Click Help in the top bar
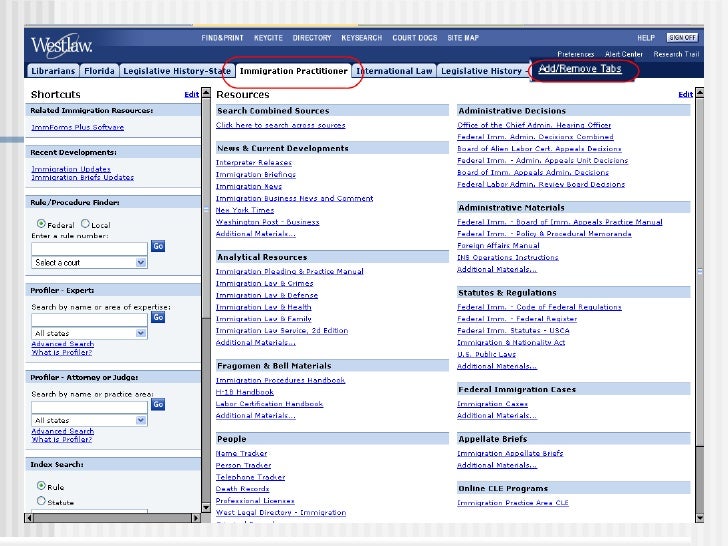Viewport: 728px width, 546px height. (x=646, y=38)
